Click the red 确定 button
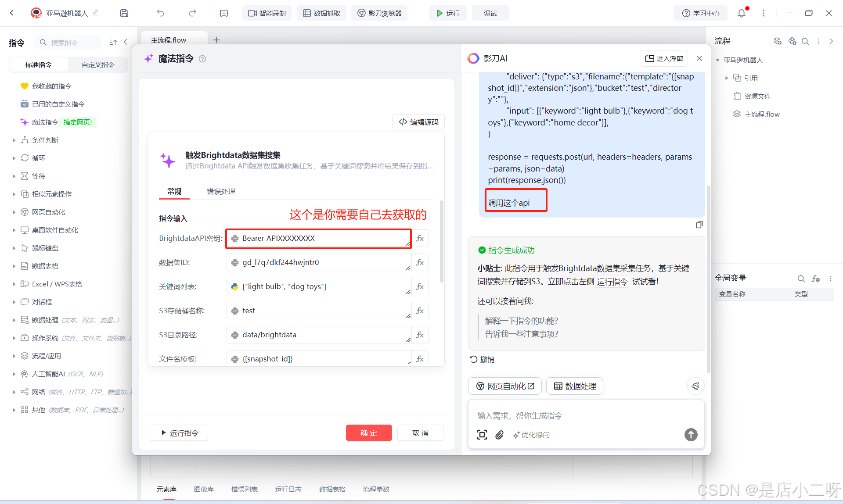This screenshot has height=504, width=843. [x=368, y=433]
